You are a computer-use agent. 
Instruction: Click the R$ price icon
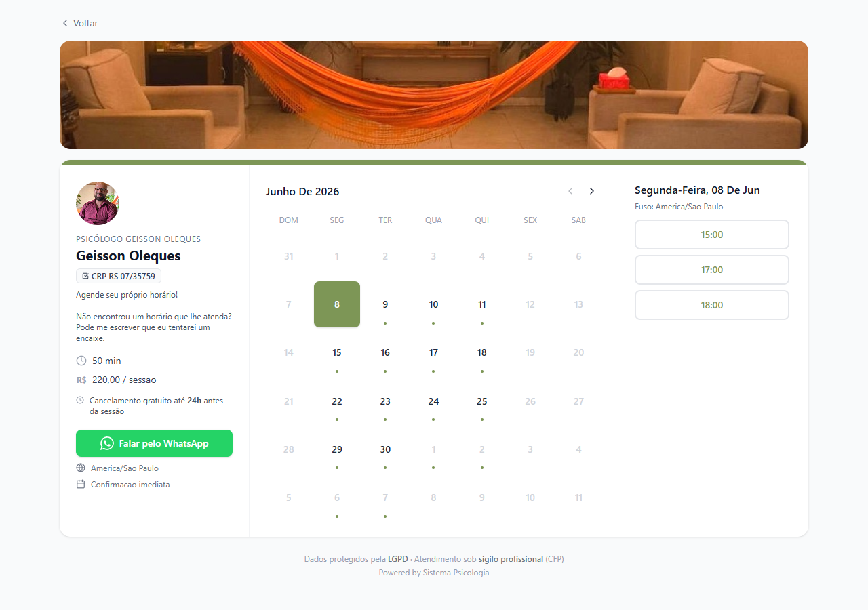(81, 380)
